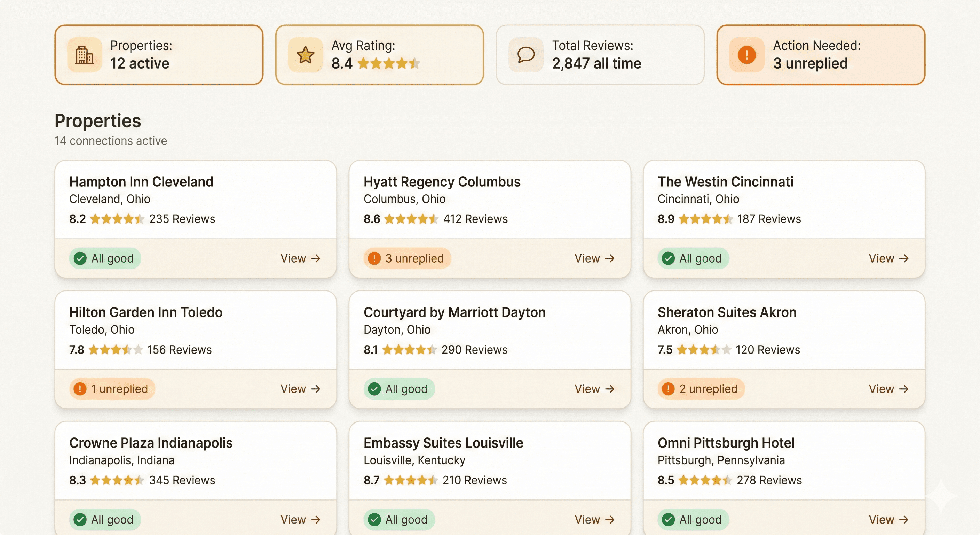Expand the 2 unreplied reviews for Sheraton Suites Akron
Screen dimensions: 980x535
pos(701,389)
